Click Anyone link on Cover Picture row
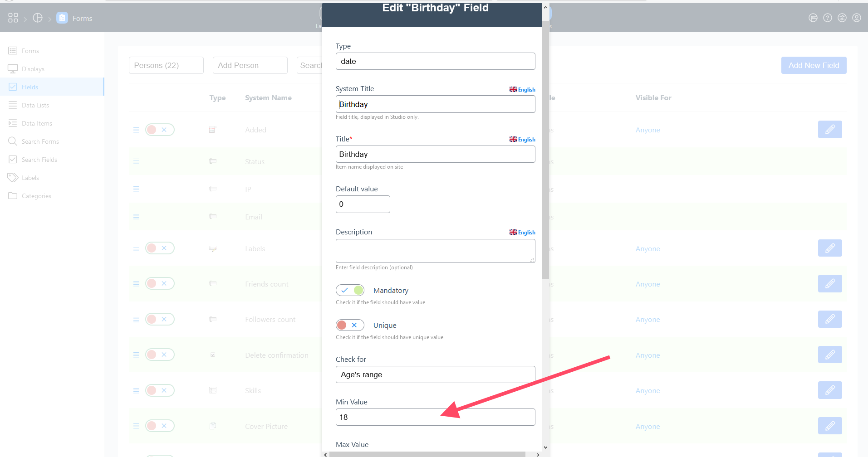This screenshot has width=868, height=457. click(x=647, y=427)
